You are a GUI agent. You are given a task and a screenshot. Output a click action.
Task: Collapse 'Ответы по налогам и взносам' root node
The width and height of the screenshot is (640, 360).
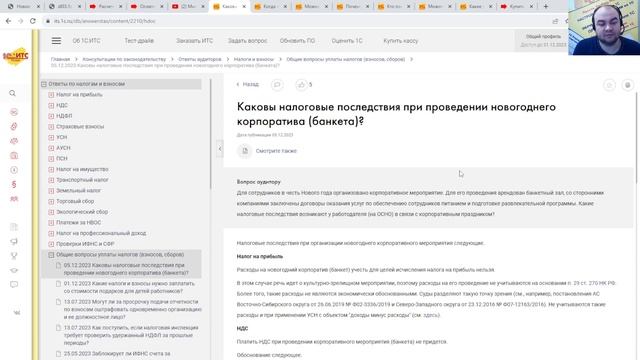pos(44,84)
